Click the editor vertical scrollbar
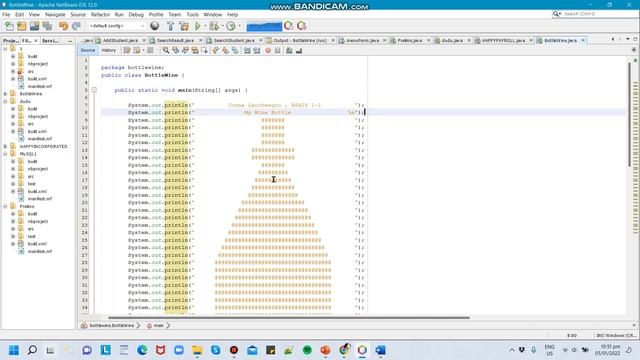 [629, 114]
